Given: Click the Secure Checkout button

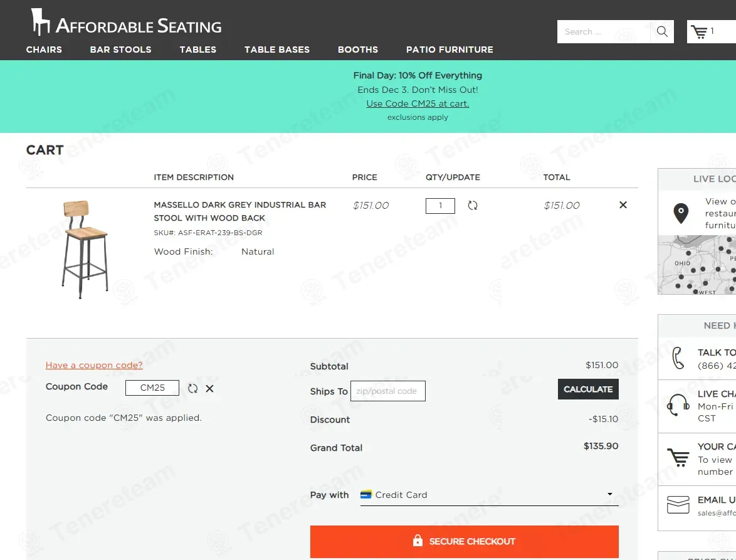Looking at the screenshot, I should point(464,541).
